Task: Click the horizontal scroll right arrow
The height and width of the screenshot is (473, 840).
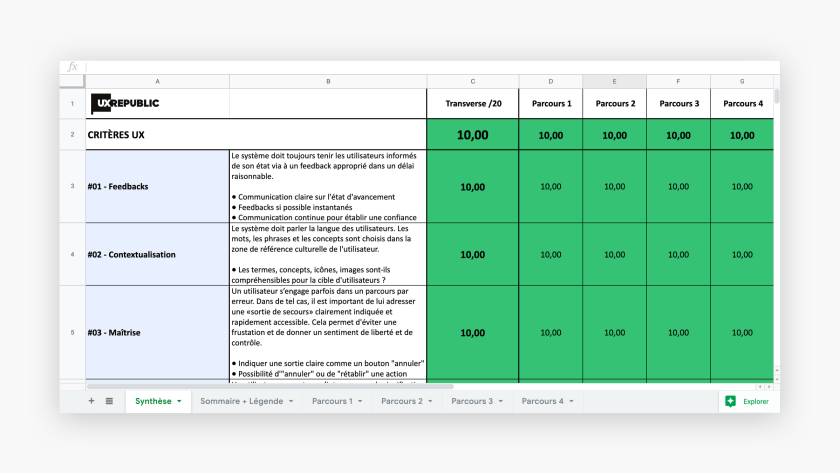Action: 769,386
